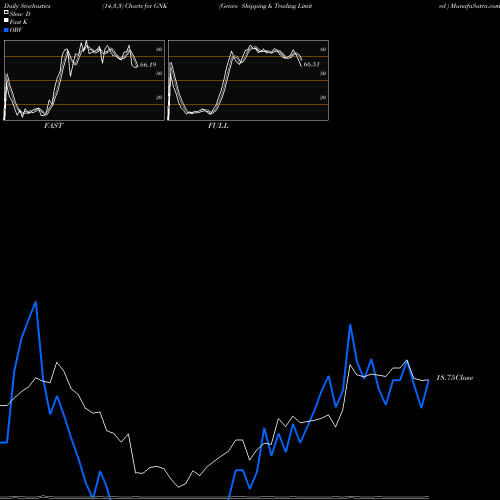Viewport: 500px width, 500px height.
Task: Open the MunafaSutra.com text at top right
Action: tap(475, 6)
